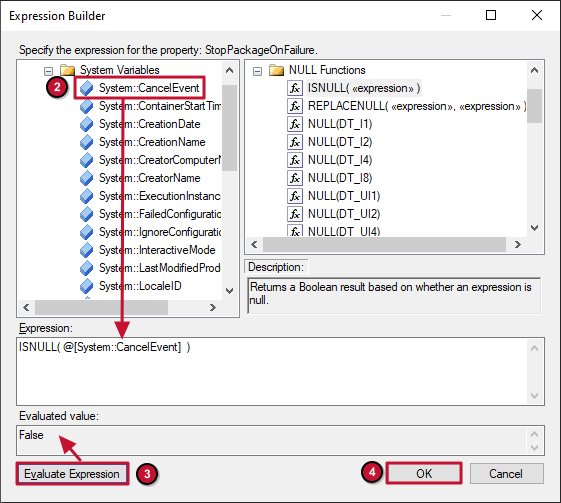Click the System Variables folder icon

(67, 70)
